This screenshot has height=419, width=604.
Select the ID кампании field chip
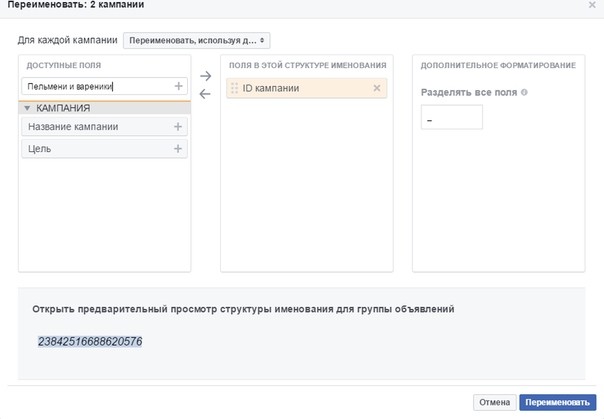click(x=307, y=88)
